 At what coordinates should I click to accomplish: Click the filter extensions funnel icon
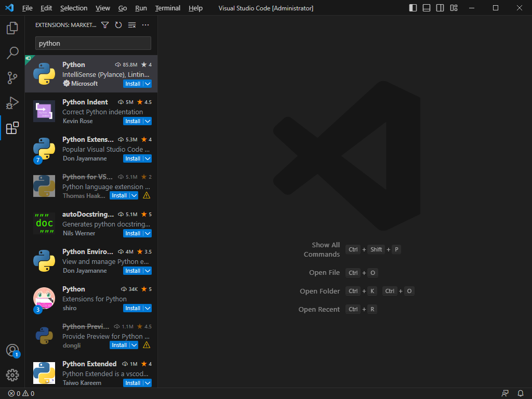[105, 25]
